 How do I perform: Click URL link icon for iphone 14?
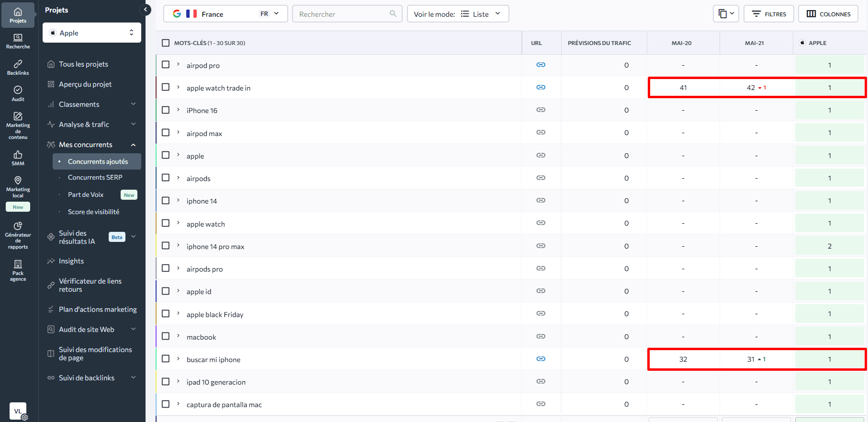pyautogui.click(x=541, y=200)
